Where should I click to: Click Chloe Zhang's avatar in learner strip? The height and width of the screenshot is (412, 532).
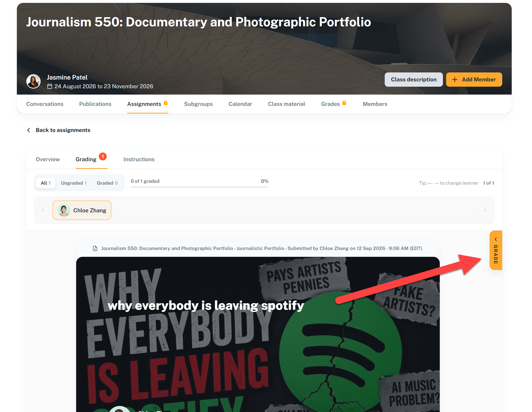[x=64, y=210]
